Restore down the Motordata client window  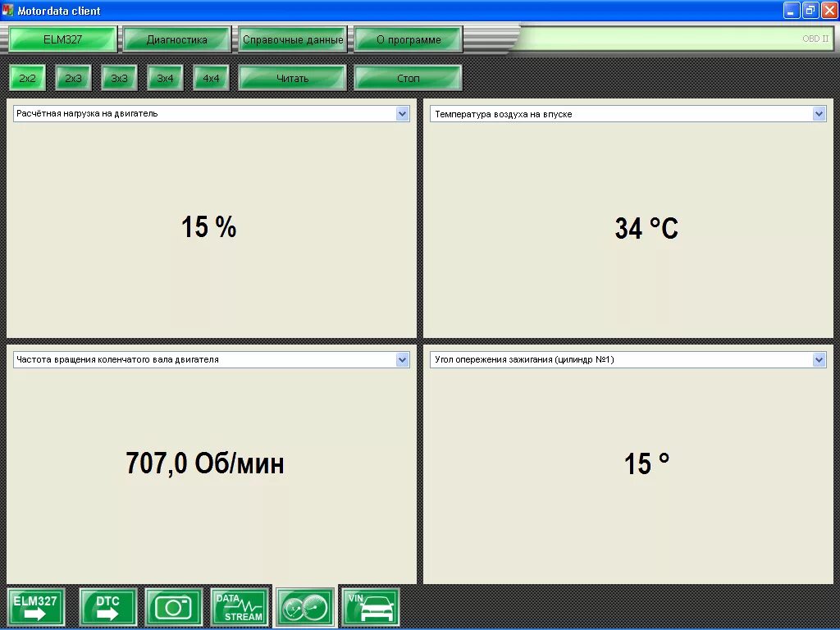(810, 10)
